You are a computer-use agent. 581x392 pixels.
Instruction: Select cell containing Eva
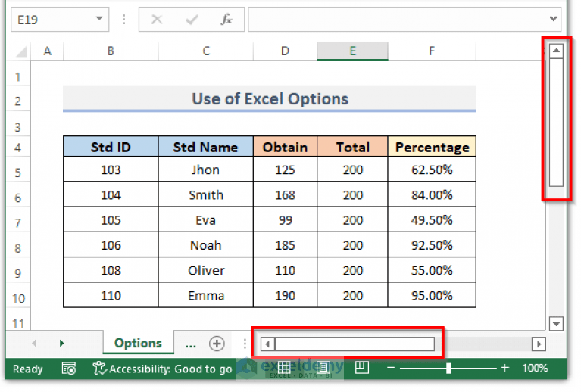[206, 221]
